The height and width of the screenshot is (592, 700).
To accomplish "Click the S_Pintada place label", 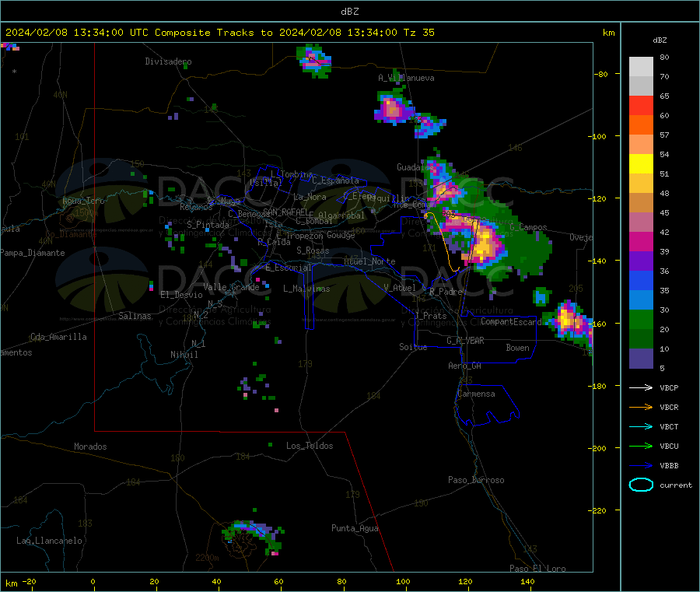I will (208, 225).
